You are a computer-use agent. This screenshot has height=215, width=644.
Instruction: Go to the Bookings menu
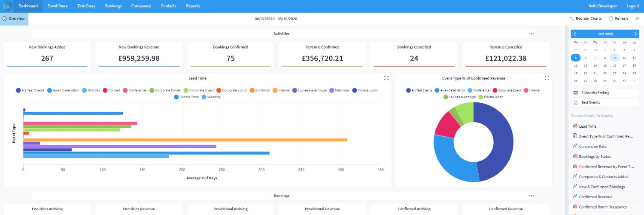click(x=113, y=6)
